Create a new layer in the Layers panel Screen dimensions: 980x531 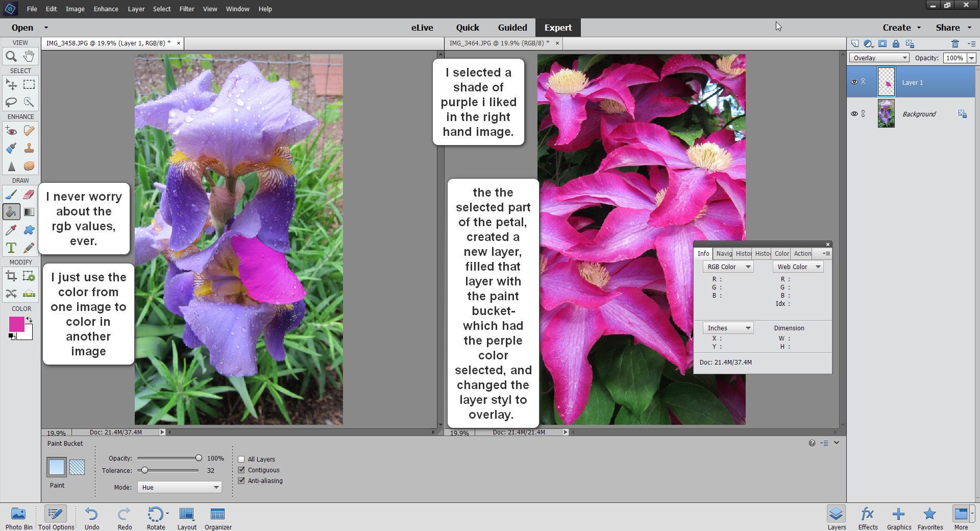coord(854,44)
